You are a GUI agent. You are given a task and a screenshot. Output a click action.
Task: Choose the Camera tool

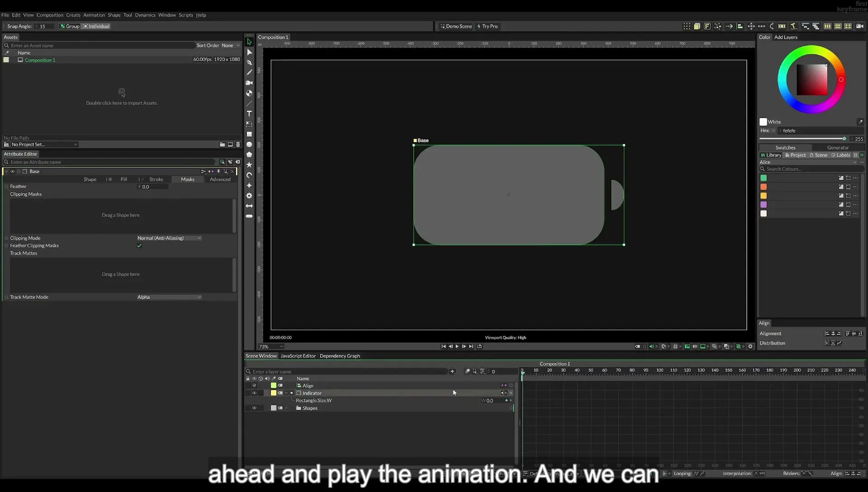click(249, 83)
